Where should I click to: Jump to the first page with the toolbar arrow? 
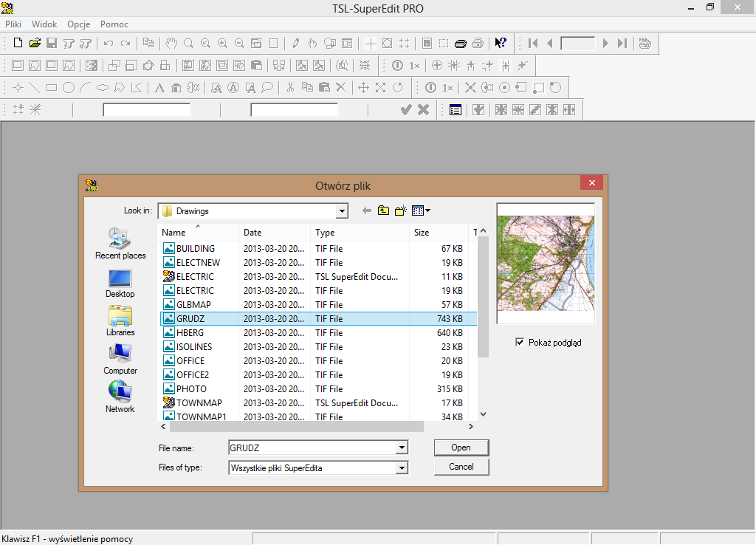point(533,44)
